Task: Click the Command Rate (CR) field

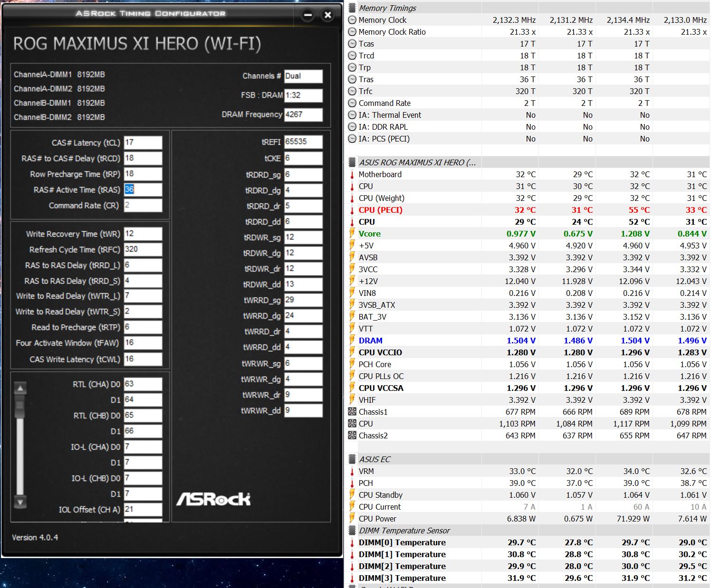Action: pyautogui.click(x=143, y=205)
